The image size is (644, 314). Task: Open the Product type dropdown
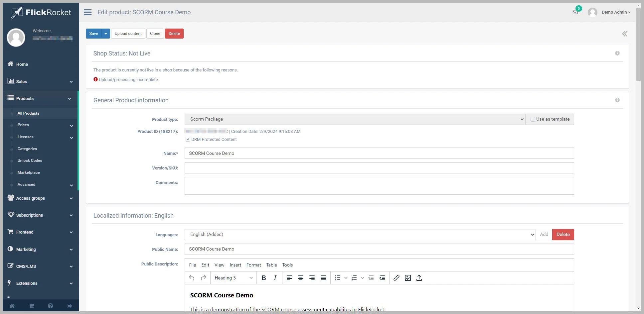[x=355, y=119]
